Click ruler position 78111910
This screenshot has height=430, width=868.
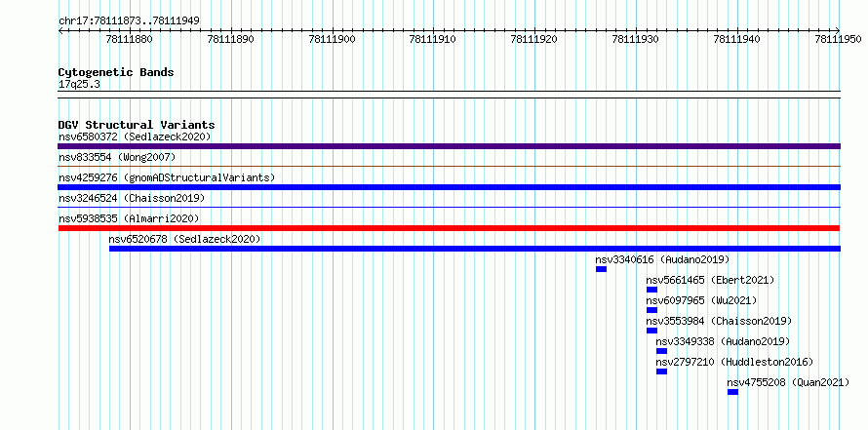click(433, 39)
